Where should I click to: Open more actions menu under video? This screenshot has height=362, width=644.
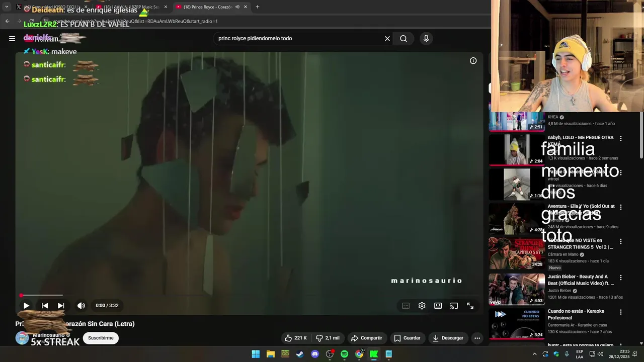pos(477,338)
